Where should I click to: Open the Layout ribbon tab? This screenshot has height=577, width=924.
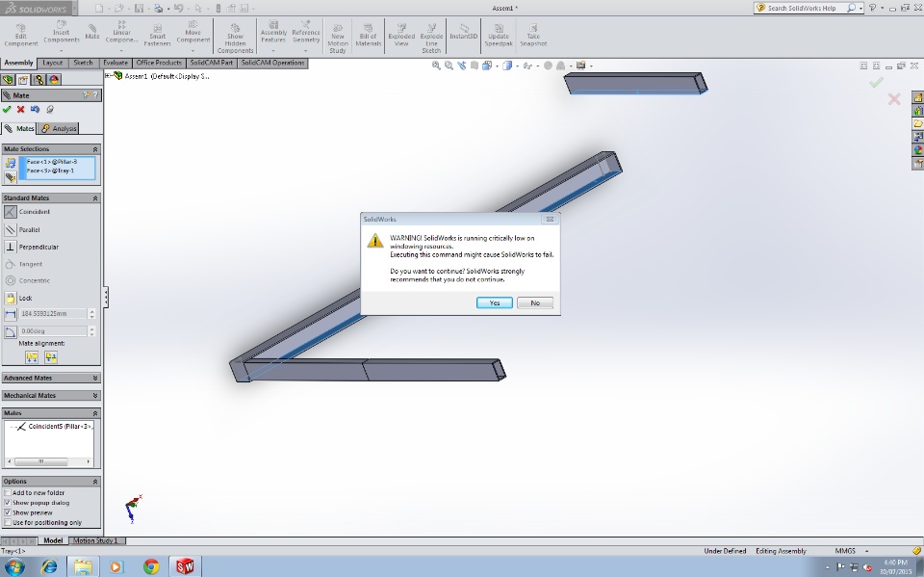(x=52, y=63)
